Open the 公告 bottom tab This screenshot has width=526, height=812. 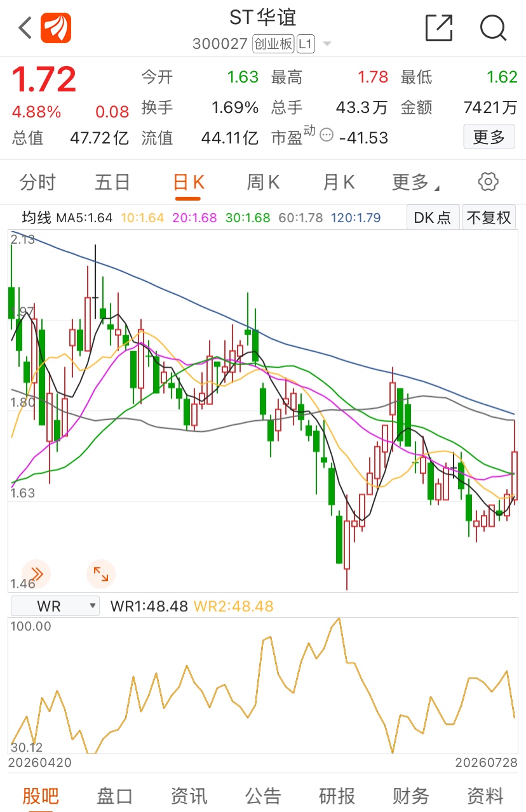(x=263, y=795)
